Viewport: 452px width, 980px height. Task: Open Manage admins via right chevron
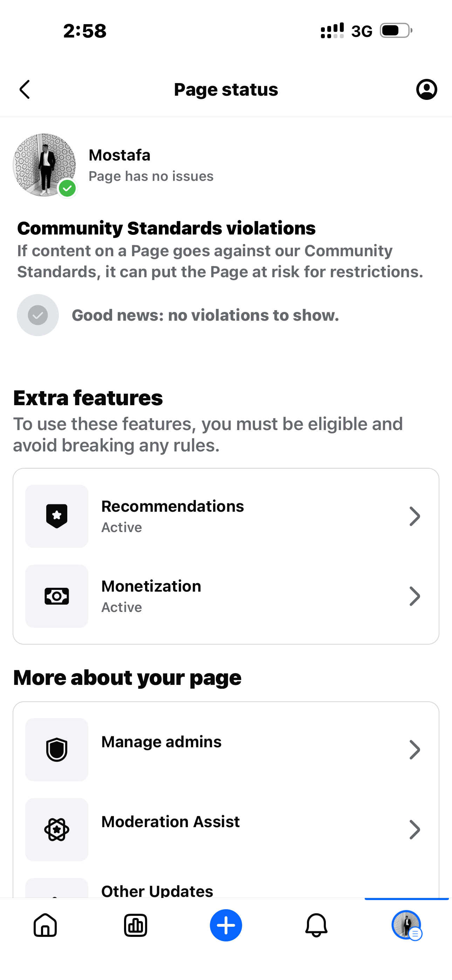[x=414, y=749]
